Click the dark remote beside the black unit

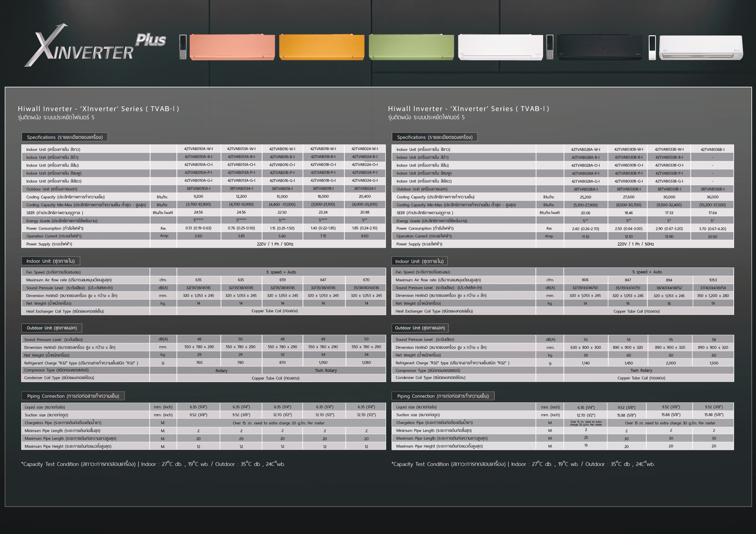[x=549, y=47]
